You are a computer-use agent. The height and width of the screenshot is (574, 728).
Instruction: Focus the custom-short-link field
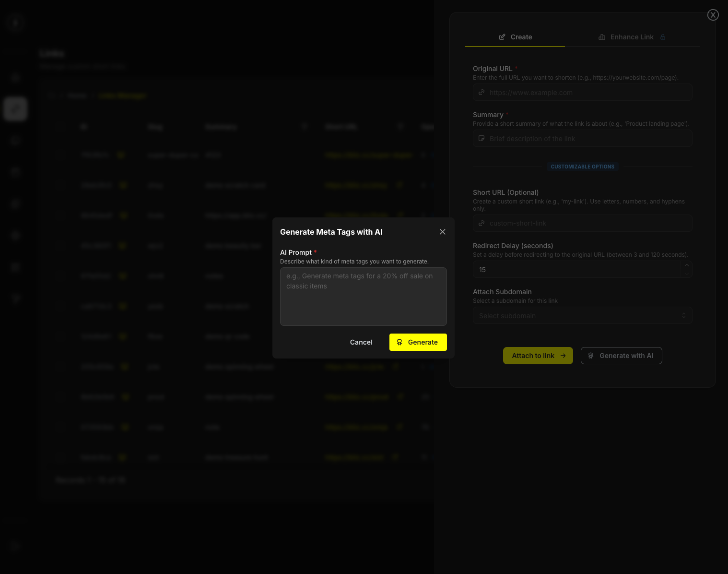[583, 223]
